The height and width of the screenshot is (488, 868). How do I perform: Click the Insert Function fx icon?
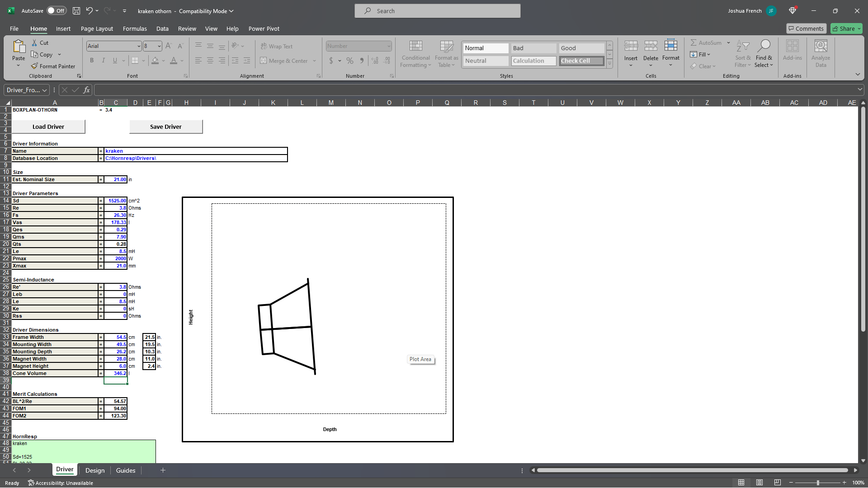click(86, 90)
